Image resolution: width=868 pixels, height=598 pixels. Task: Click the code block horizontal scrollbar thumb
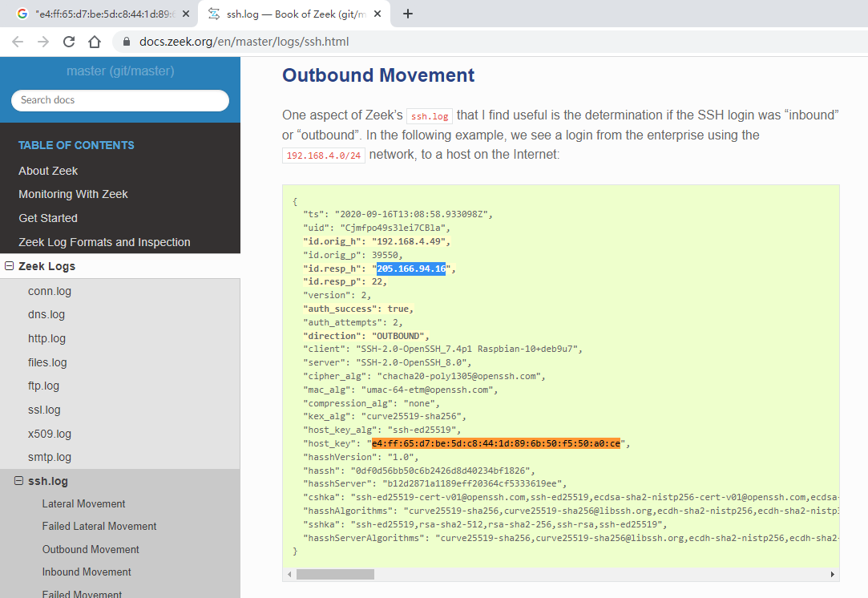point(335,574)
